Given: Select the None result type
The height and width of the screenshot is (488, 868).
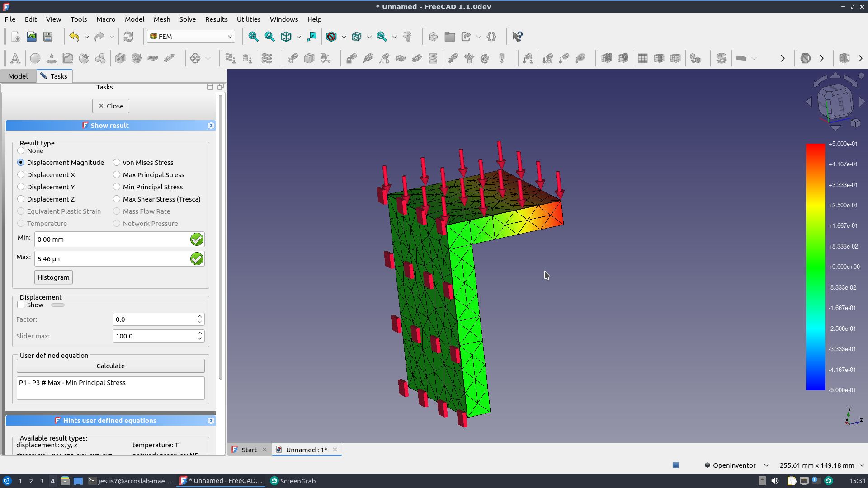Looking at the screenshot, I should tap(31, 151).
